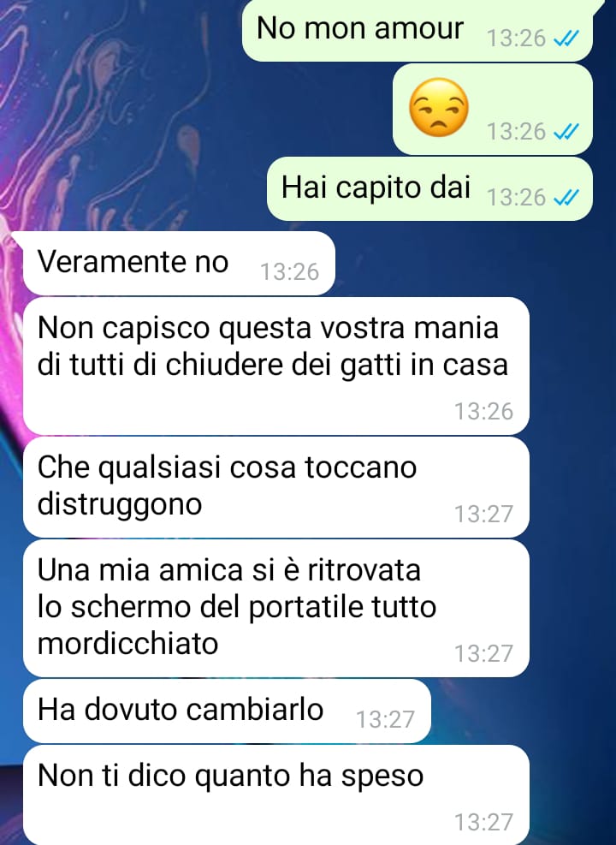Click the timestamp under 'Non ti dico quanto ha speso'
Image resolution: width=616 pixels, height=845 pixels.
[484, 823]
